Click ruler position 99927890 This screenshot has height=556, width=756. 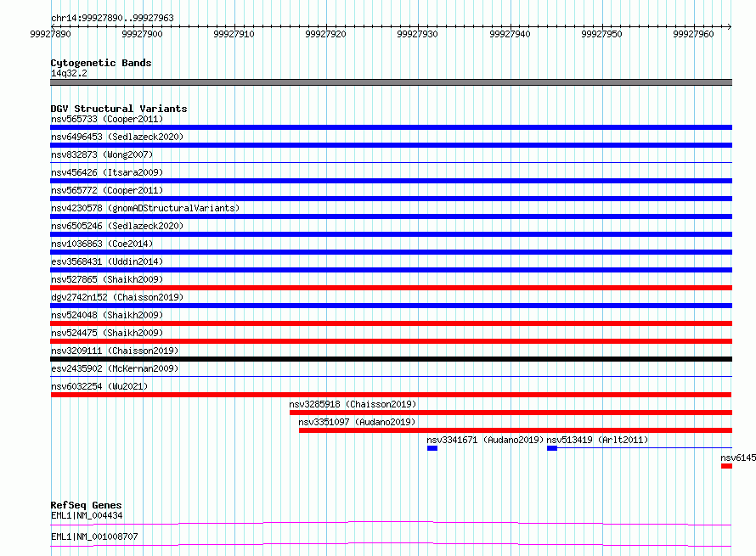(50, 34)
